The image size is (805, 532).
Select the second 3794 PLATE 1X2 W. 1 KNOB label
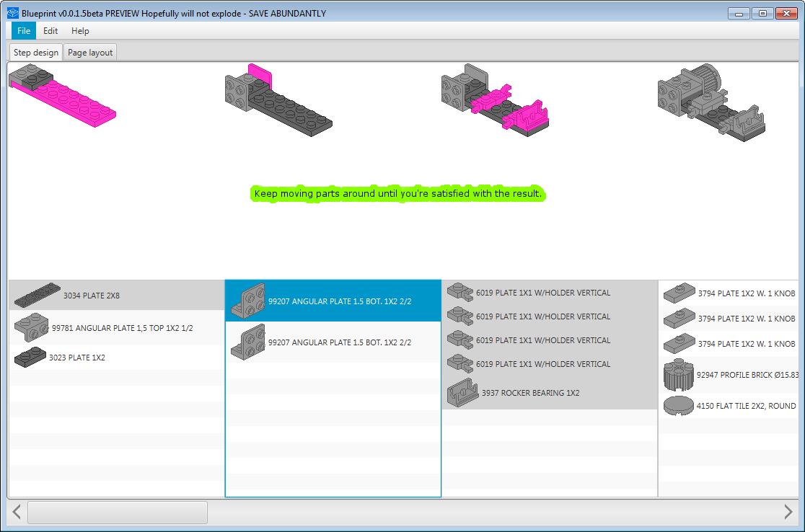click(747, 318)
